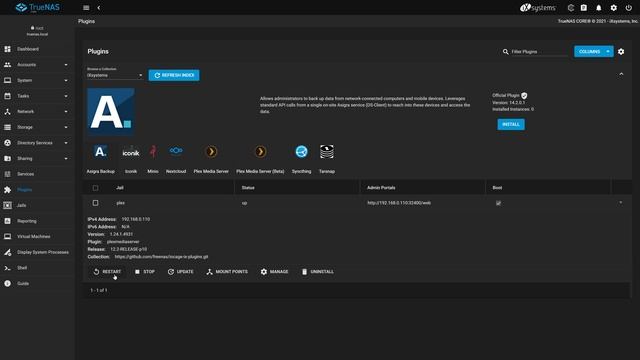Screen dimensions: 640x360
Task: Open the hamburger menu toggle in top bar
Action: pos(86,8)
